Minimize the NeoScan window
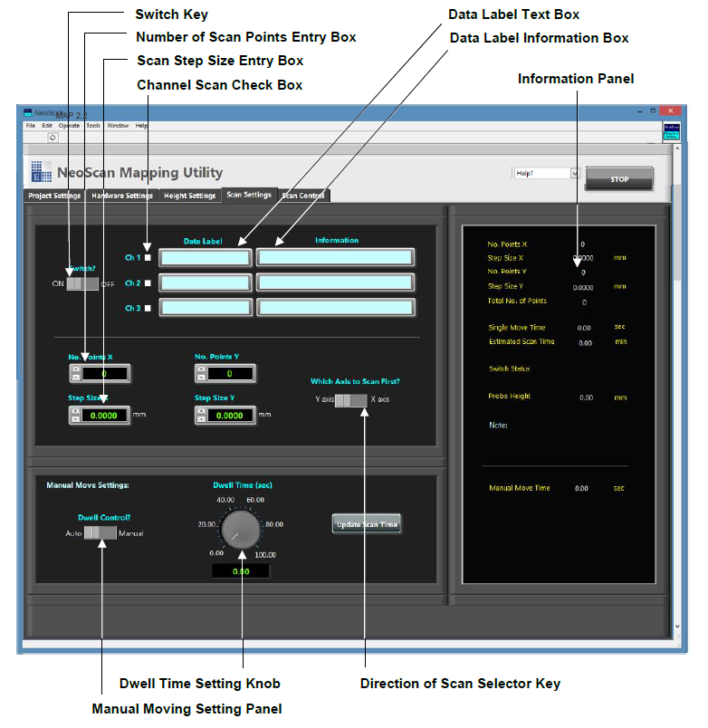Screen dimensions: 708x728 tap(640, 111)
